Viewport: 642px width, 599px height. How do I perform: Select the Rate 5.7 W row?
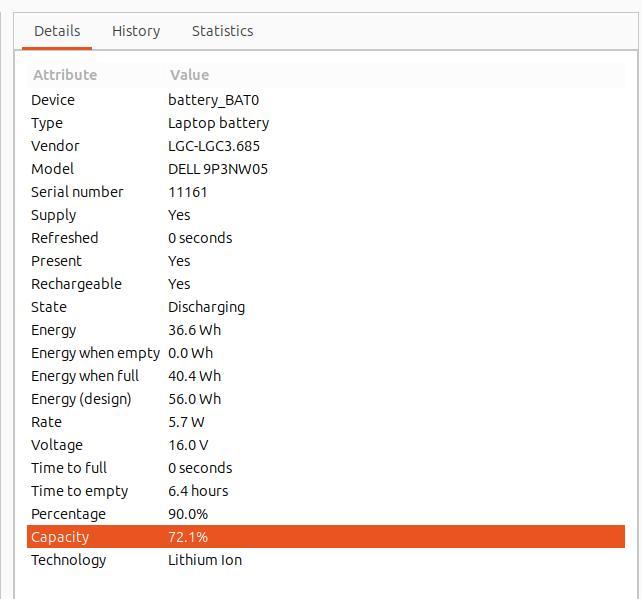(x=326, y=422)
